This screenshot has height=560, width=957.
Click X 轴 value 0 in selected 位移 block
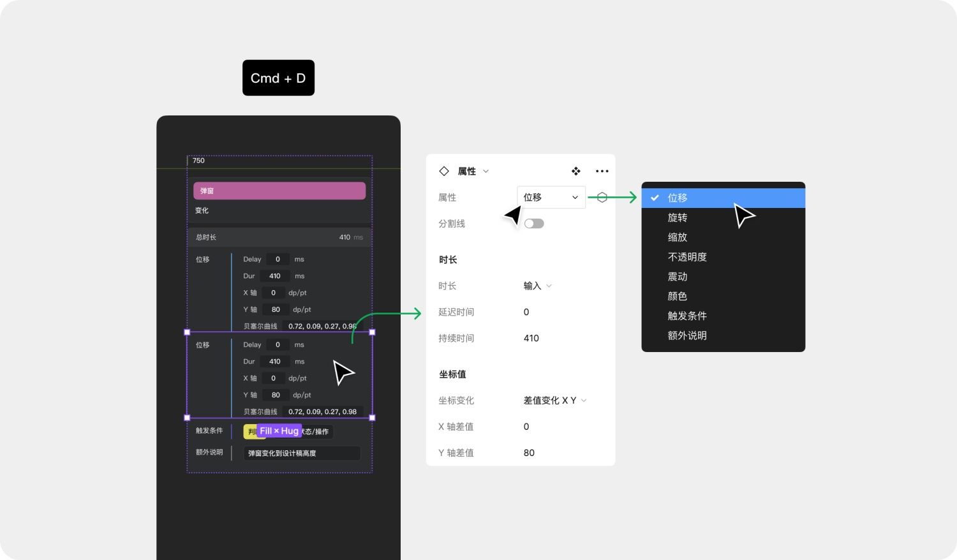coord(273,378)
